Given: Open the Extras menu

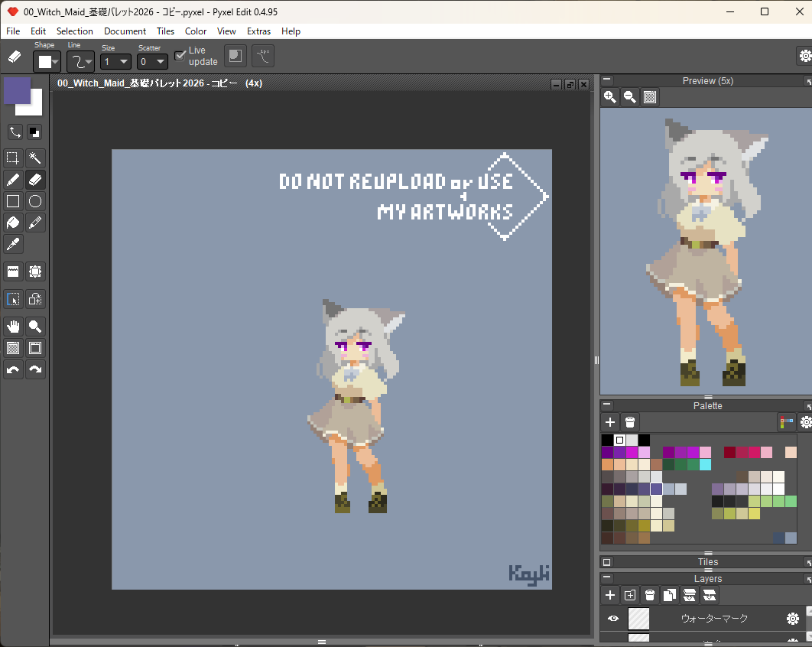Looking at the screenshot, I should point(258,31).
